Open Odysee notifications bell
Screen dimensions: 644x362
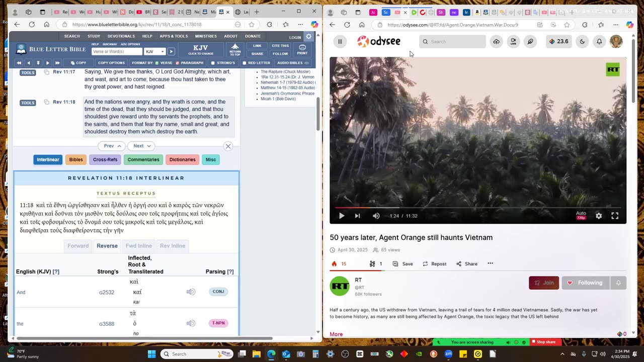pyautogui.click(x=599, y=42)
